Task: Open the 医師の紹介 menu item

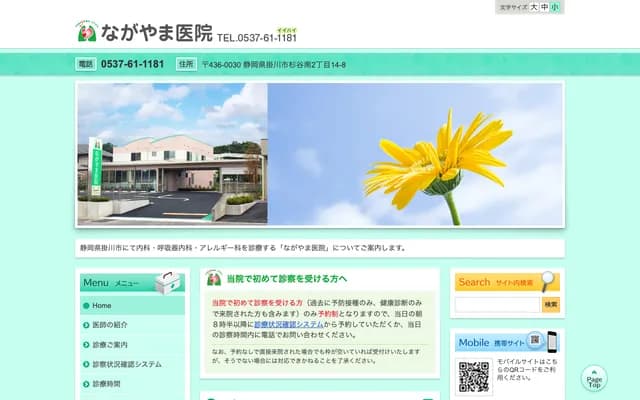Action: [132, 325]
